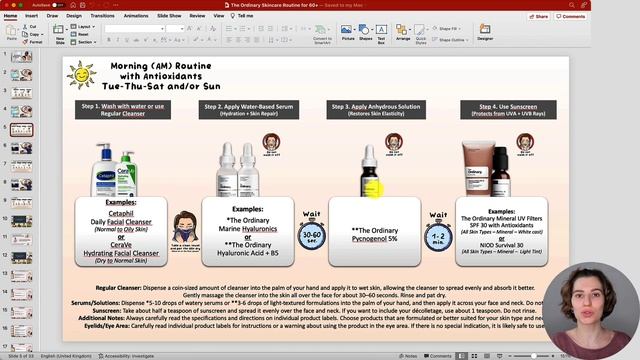Image resolution: width=640 pixels, height=360 pixels.
Task: Open the Designer pane
Action: coord(485,32)
